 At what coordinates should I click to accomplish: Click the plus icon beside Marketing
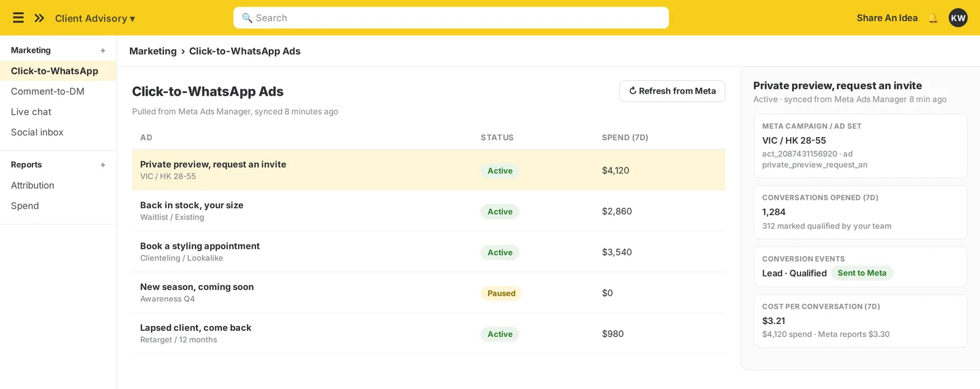pos(103,51)
